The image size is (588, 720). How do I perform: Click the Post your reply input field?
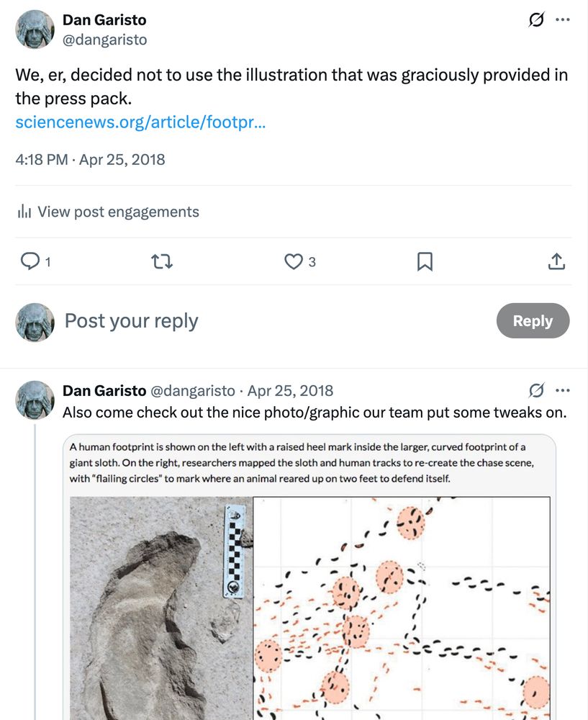[x=131, y=320]
